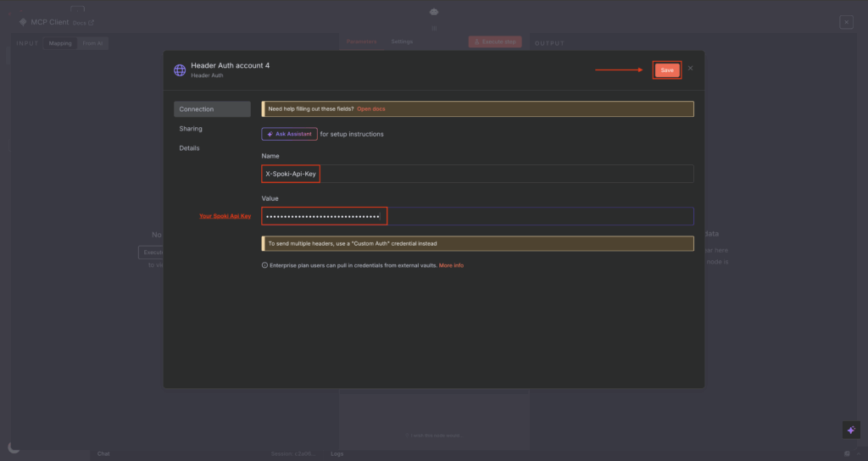Open MCP Client Docs external link
Screen dimensions: 868x461
pos(84,23)
